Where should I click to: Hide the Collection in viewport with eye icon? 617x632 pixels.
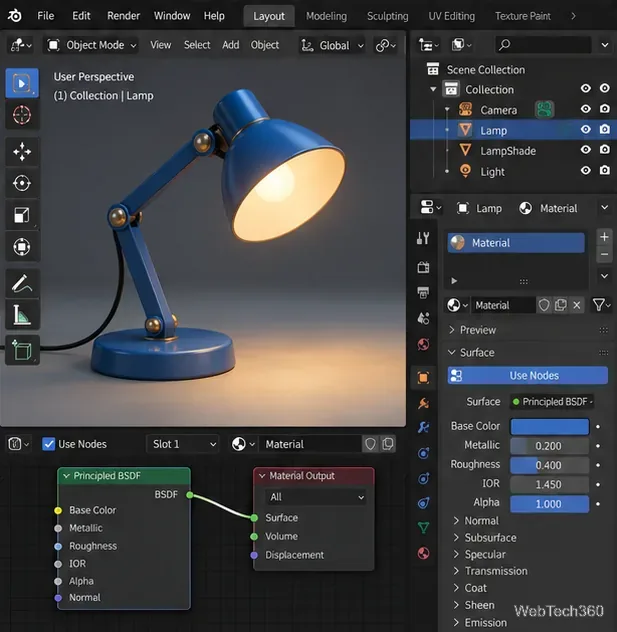pyautogui.click(x=586, y=88)
